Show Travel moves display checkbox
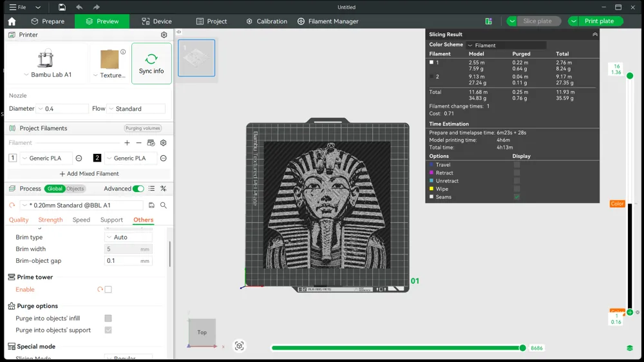The width and height of the screenshot is (644, 362). tap(516, 165)
